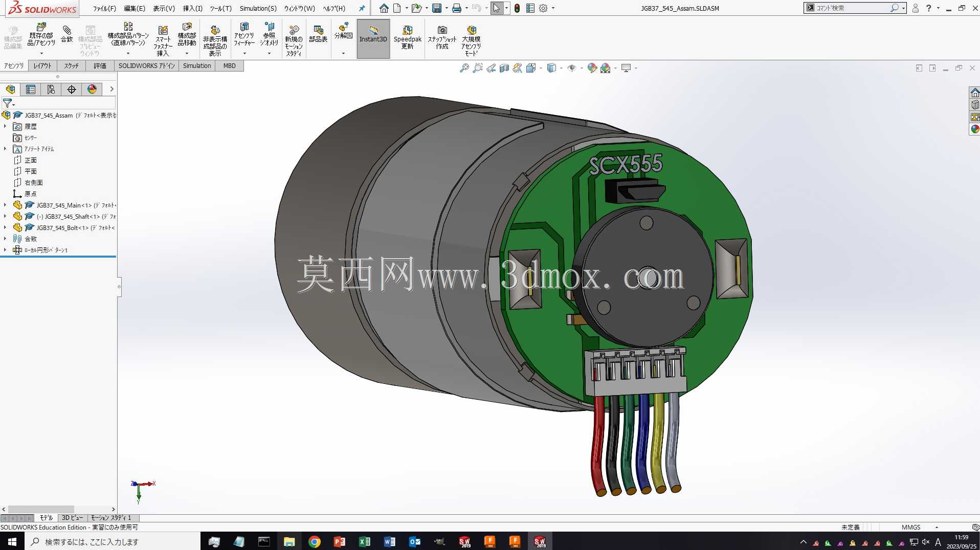The height and width of the screenshot is (550, 980).
Task: Click the コマンド検索 search field
Action: pos(852,8)
